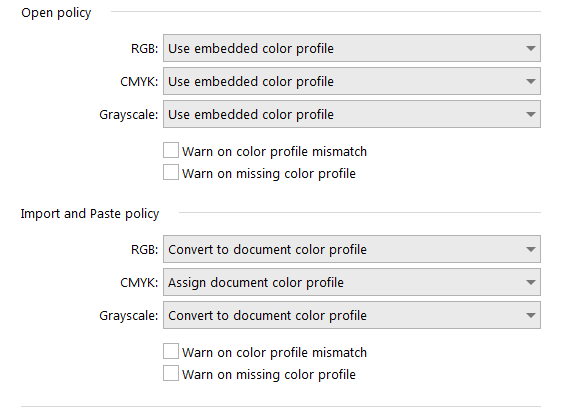Click the RGB label under Import and Paste
562x408 pixels.
(144, 250)
